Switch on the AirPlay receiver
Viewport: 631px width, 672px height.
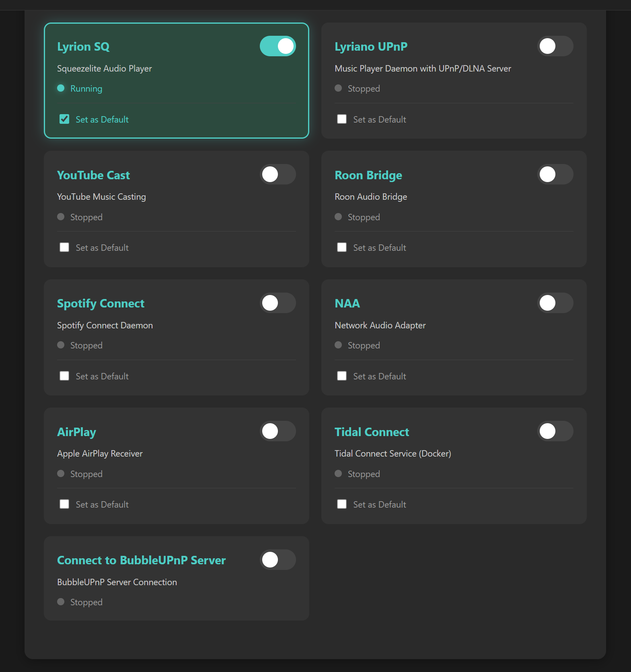click(x=278, y=431)
